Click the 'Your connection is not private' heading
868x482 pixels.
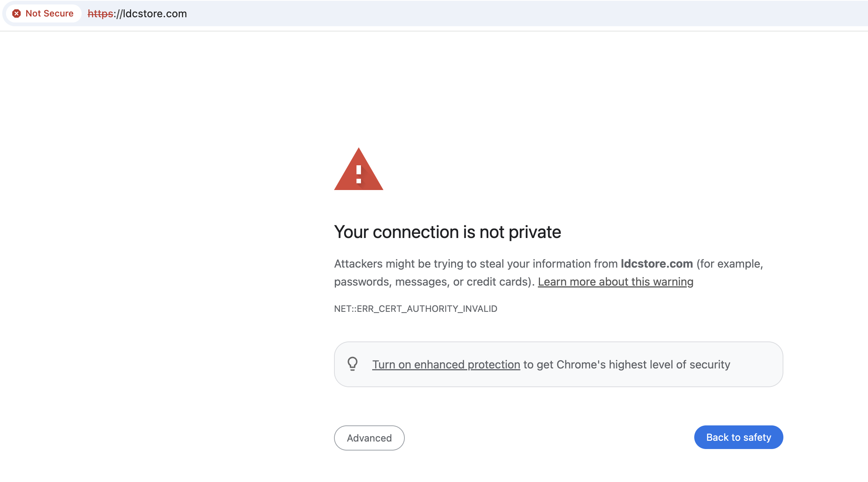447,232
